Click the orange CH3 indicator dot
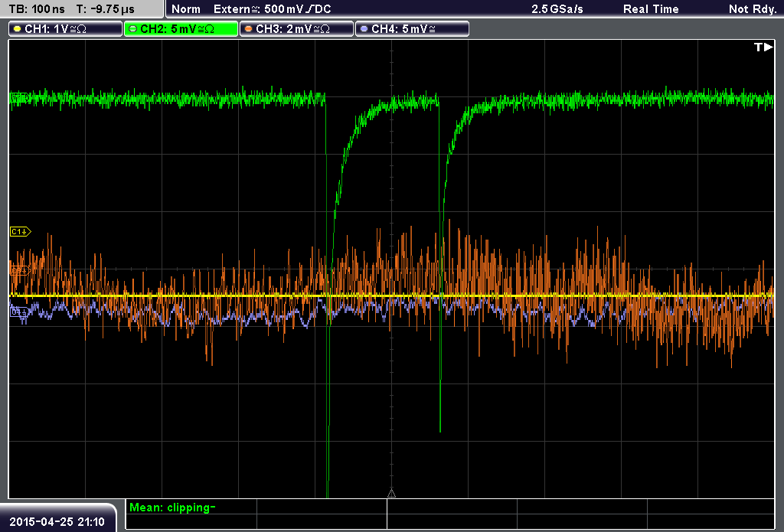Viewport: 784px width, 532px height. [249, 29]
